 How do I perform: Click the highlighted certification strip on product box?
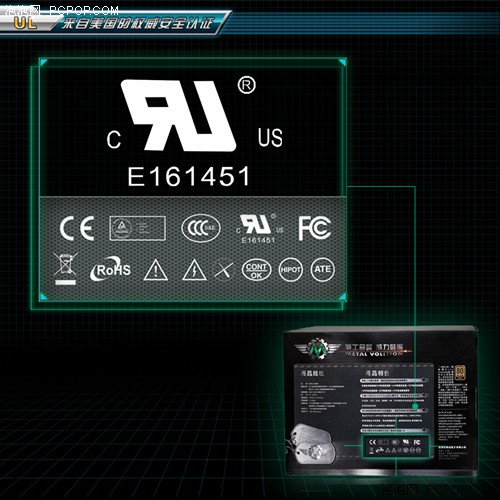tap(396, 446)
